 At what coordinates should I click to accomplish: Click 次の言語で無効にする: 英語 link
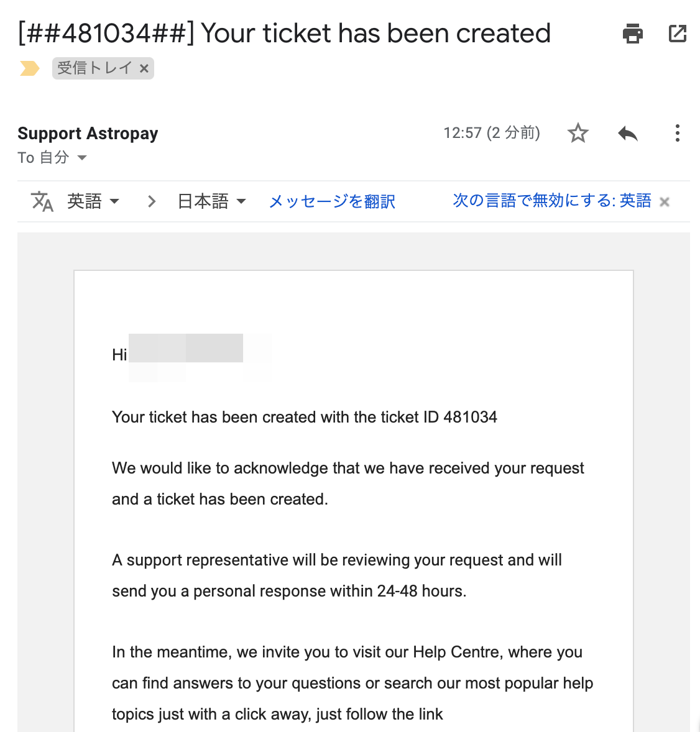pos(552,200)
